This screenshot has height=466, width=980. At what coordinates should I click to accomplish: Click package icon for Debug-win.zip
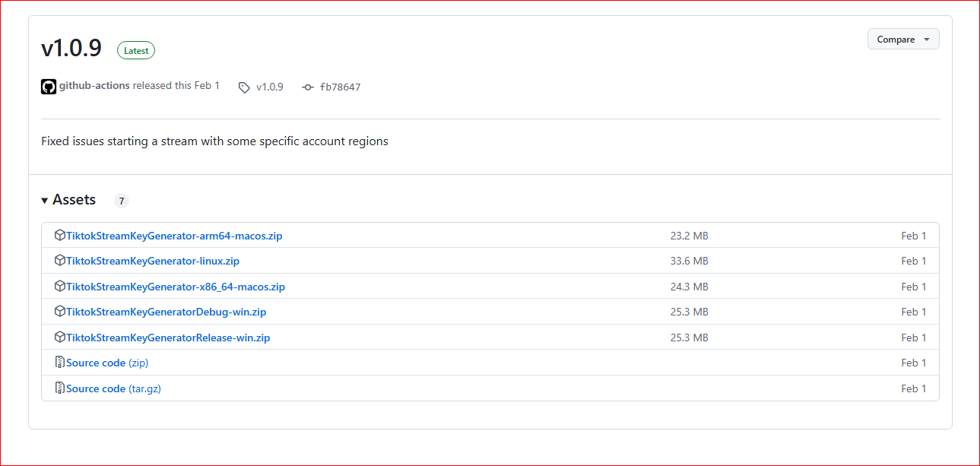point(60,312)
